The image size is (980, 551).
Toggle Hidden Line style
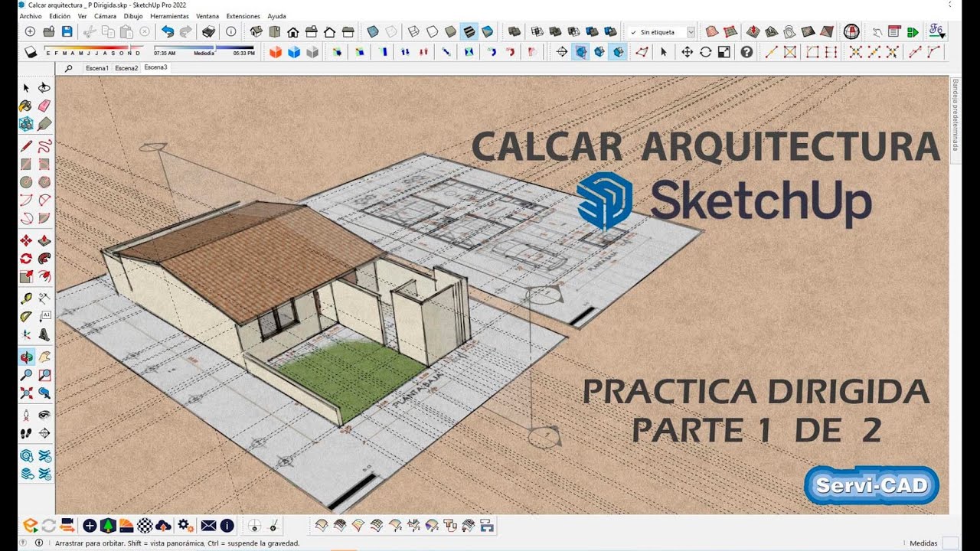tap(433, 31)
